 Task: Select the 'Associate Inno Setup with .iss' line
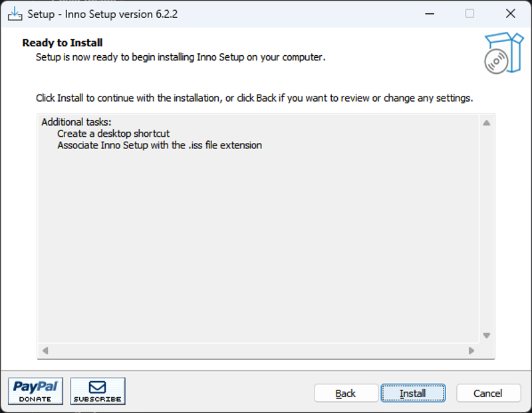160,145
